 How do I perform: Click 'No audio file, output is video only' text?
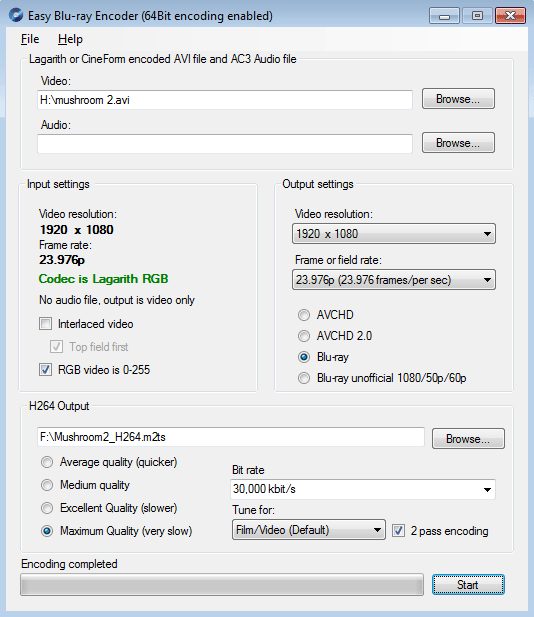pyautogui.click(x=117, y=300)
